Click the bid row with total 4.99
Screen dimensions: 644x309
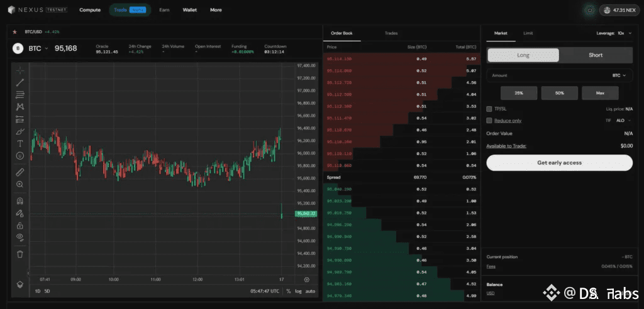click(x=402, y=296)
